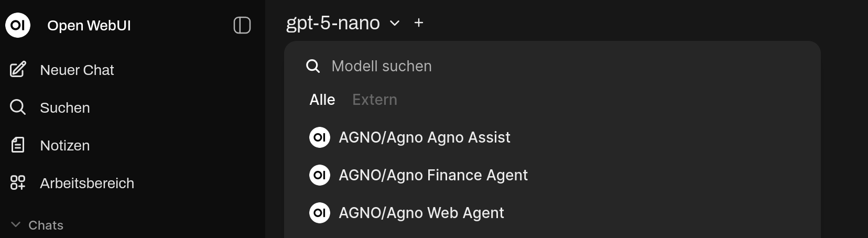Open the gpt-5-nano model dropdown
This screenshot has width=868, height=238.
[x=333, y=23]
